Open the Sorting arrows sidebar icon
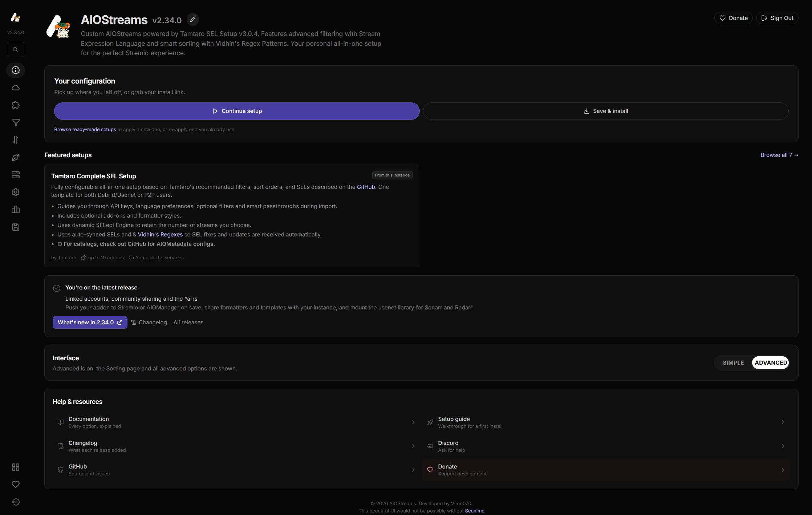Viewport: 812px width, 515px height. pos(16,140)
